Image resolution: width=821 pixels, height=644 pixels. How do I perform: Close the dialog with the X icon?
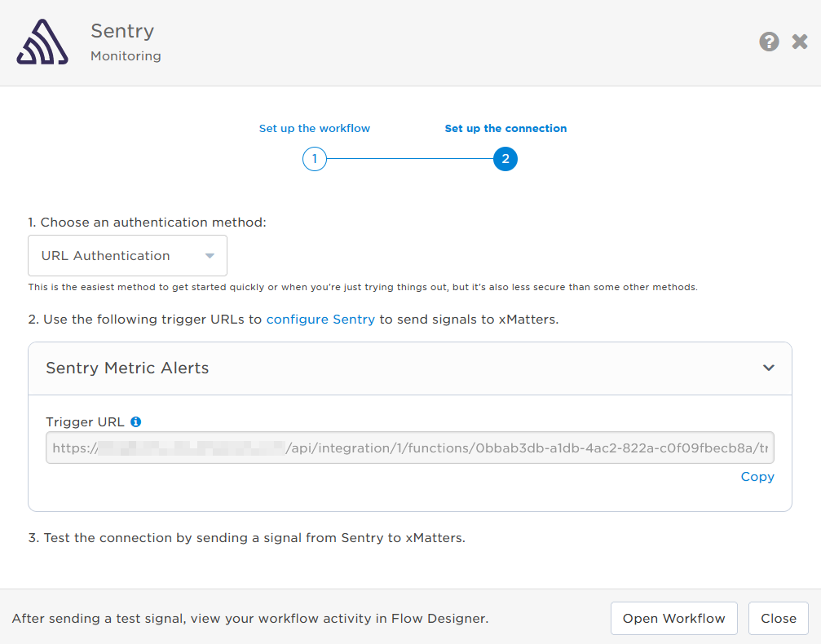point(800,42)
